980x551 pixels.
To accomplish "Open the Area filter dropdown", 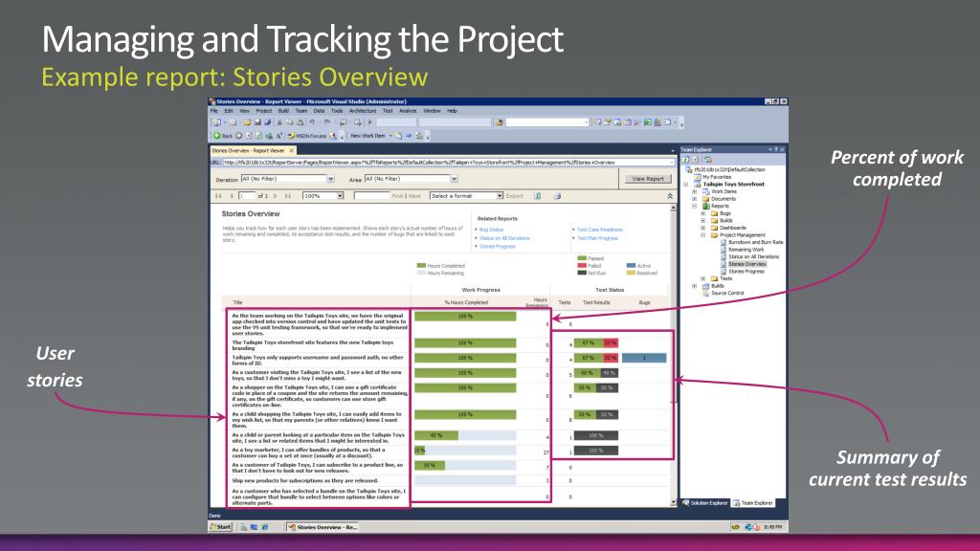I will (455, 179).
